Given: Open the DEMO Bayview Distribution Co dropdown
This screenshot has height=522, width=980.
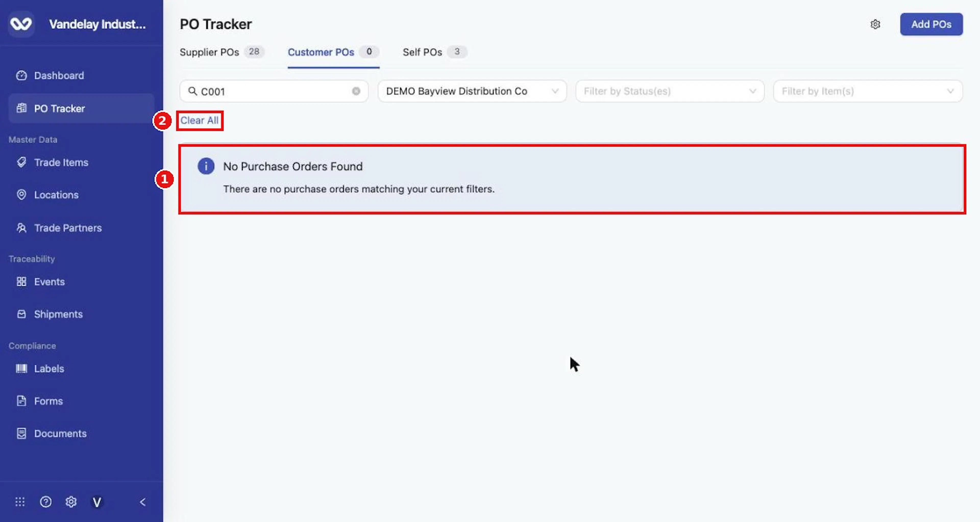Looking at the screenshot, I should tap(472, 91).
